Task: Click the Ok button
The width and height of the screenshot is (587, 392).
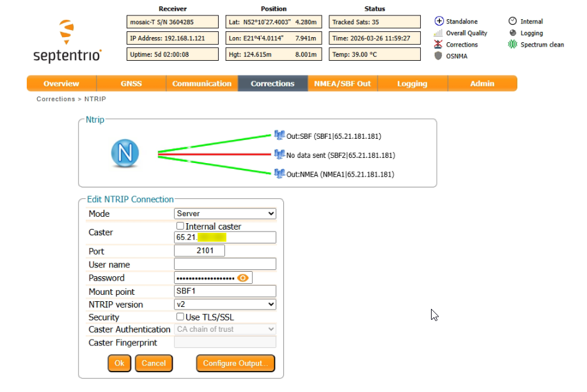Action: (120, 363)
